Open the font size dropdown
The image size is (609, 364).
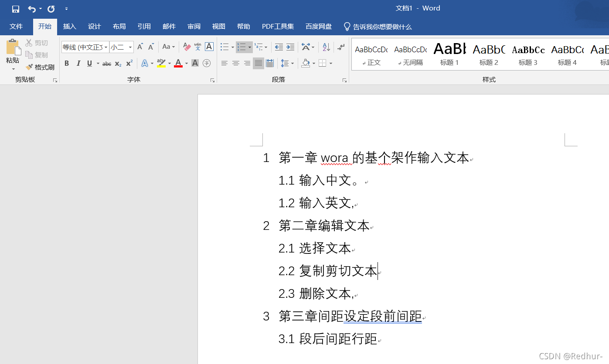129,47
